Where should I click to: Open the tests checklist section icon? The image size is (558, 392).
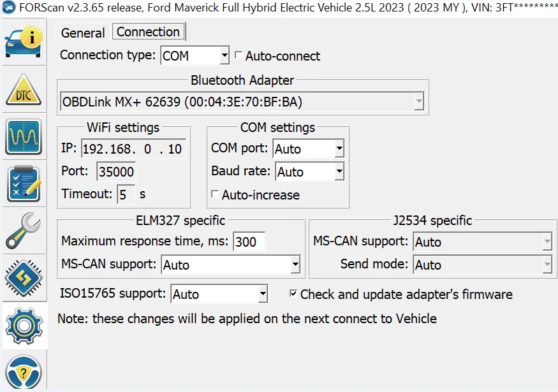23,184
